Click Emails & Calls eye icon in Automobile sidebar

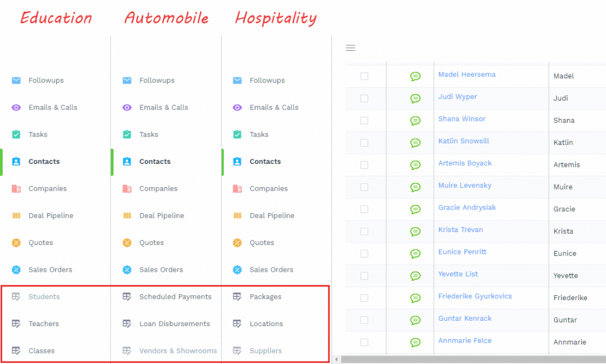pyautogui.click(x=127, y=108)
